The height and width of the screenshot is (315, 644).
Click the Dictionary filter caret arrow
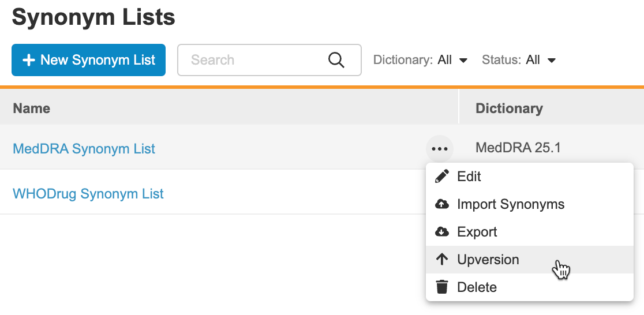point(463,61)
